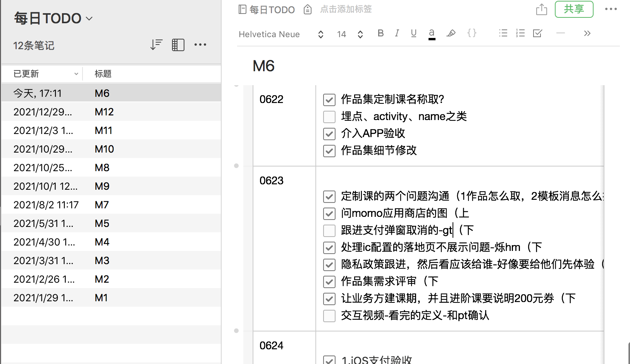Uncheck 让业务方建课期 item
Viewport: 630px width, 364px height.
(x=329, y=299)
